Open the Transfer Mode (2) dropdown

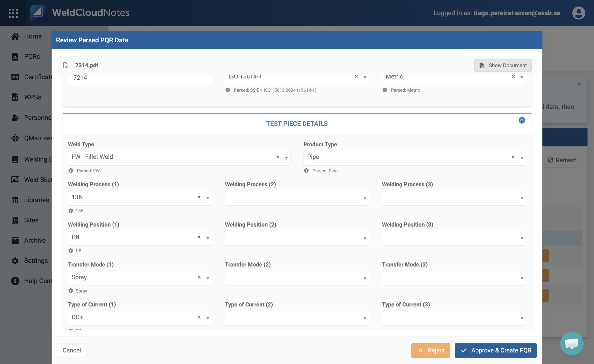point(297,278)
